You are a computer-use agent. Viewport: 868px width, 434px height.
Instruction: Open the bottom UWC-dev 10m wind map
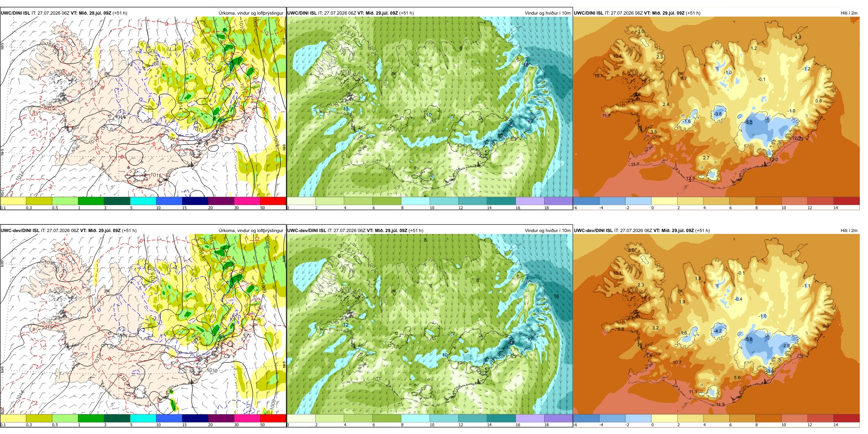coord(429,324)
